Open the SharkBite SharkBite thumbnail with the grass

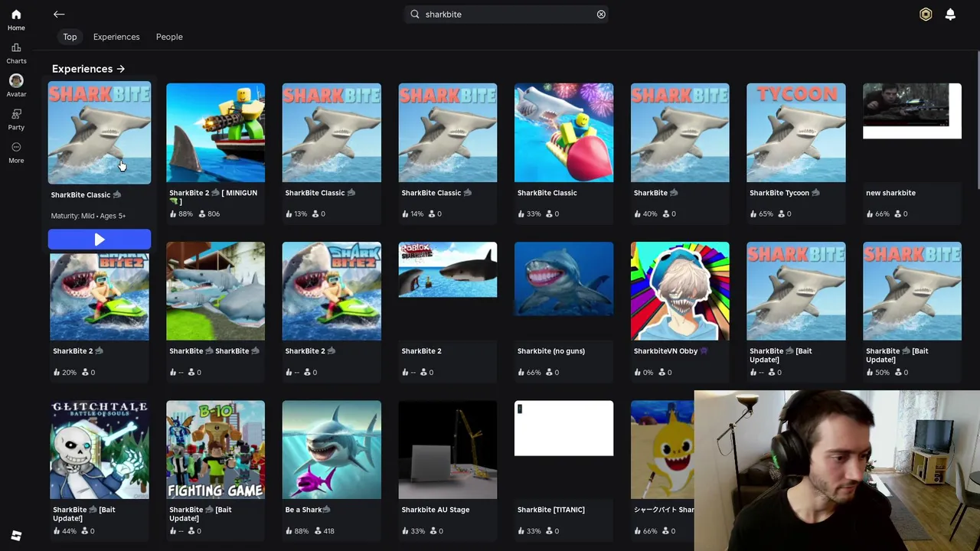point(215,291)
